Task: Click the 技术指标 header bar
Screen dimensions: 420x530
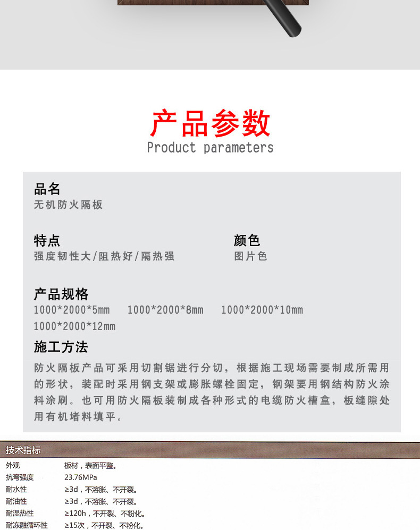Action: pyautogui.click(x=210, y=450)
